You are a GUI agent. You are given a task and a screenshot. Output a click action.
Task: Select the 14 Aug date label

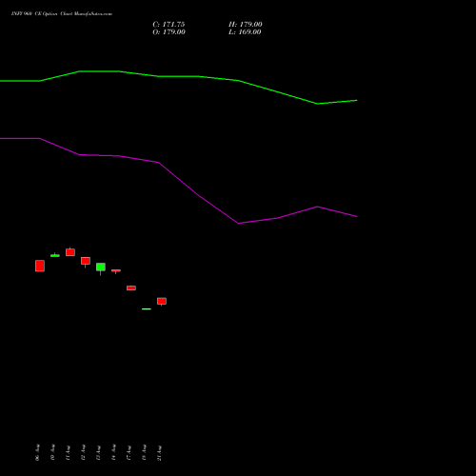(113, 452)
